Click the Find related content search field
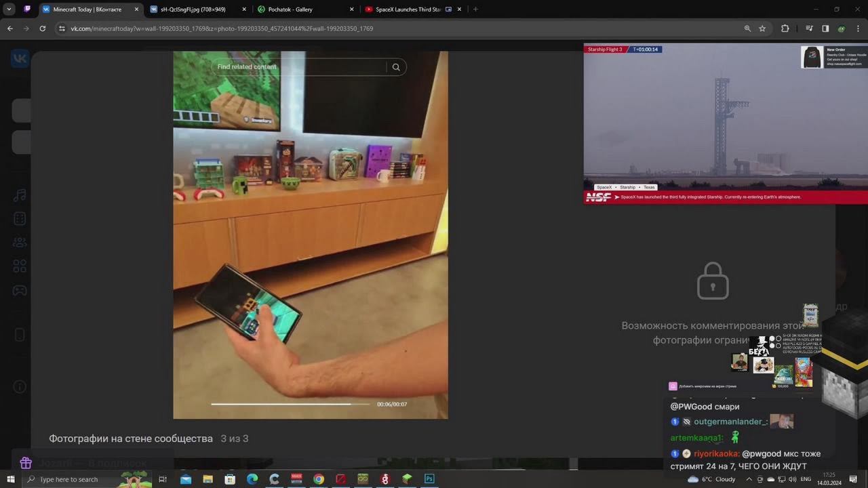Image resolution: width=868 pixels, height=488 pixels. pyautogui.click(x=298, y=66)
